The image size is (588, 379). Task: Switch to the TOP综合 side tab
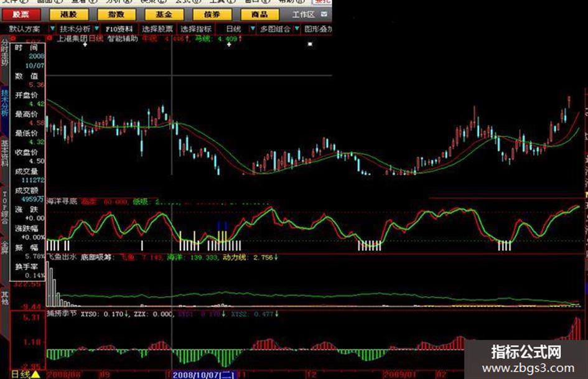[x=4, y=207]
